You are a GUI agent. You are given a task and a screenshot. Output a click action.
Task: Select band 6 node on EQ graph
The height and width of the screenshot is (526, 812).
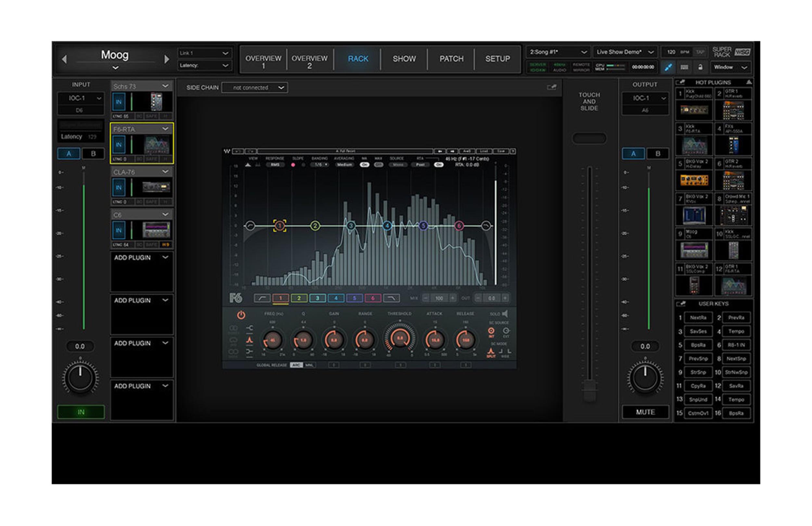[459, 225]
